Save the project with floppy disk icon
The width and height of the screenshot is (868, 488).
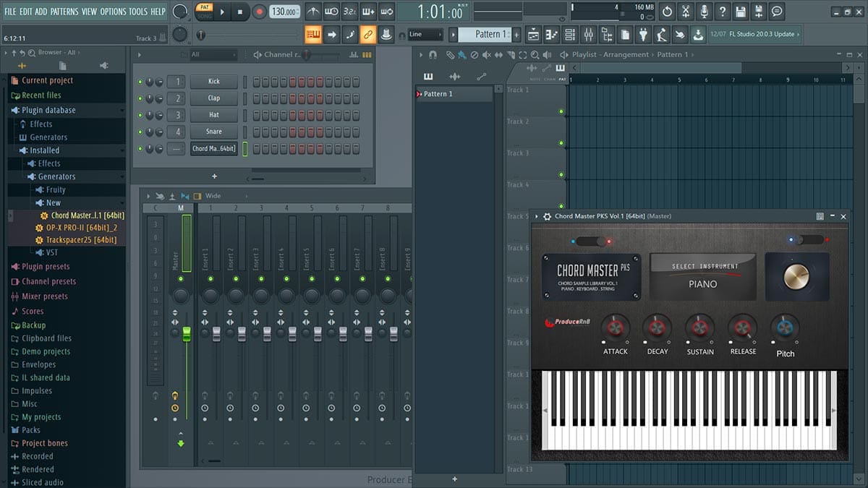pyautogui.click(x=740, y=12)
